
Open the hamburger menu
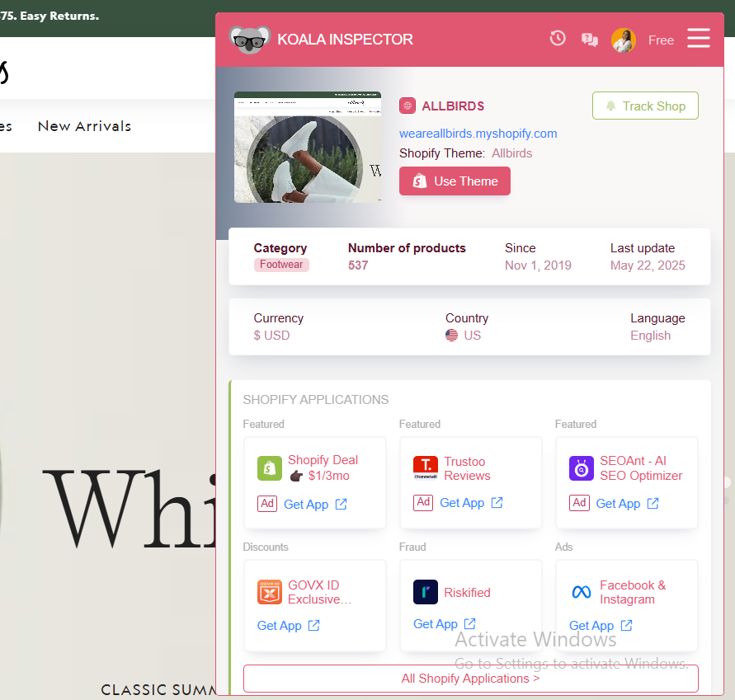699,39
